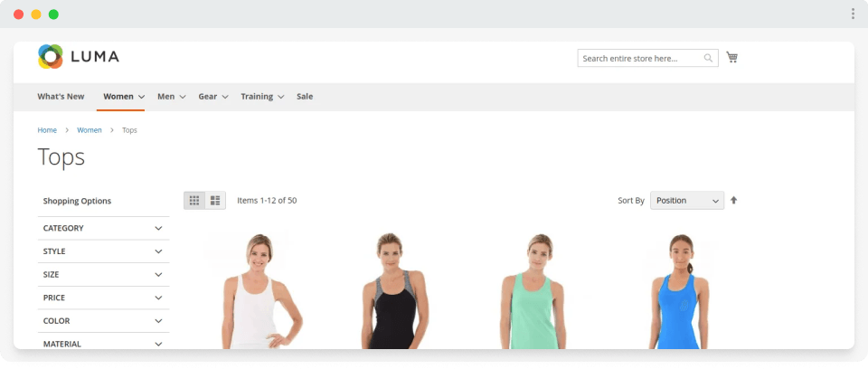The width and height of the screenshot is (868, 369).
Task: Go to the Sale page
Action: pyautogui.click(x=305, y=97)
